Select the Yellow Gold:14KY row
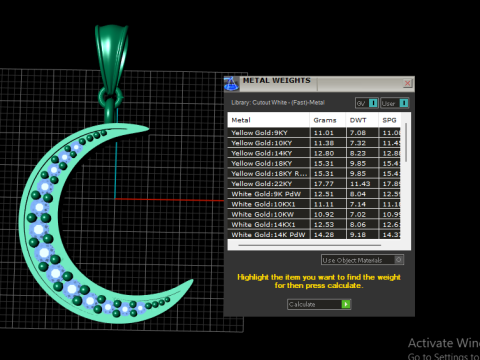Screen dimensions: 480x360 [x=314, y=153]
